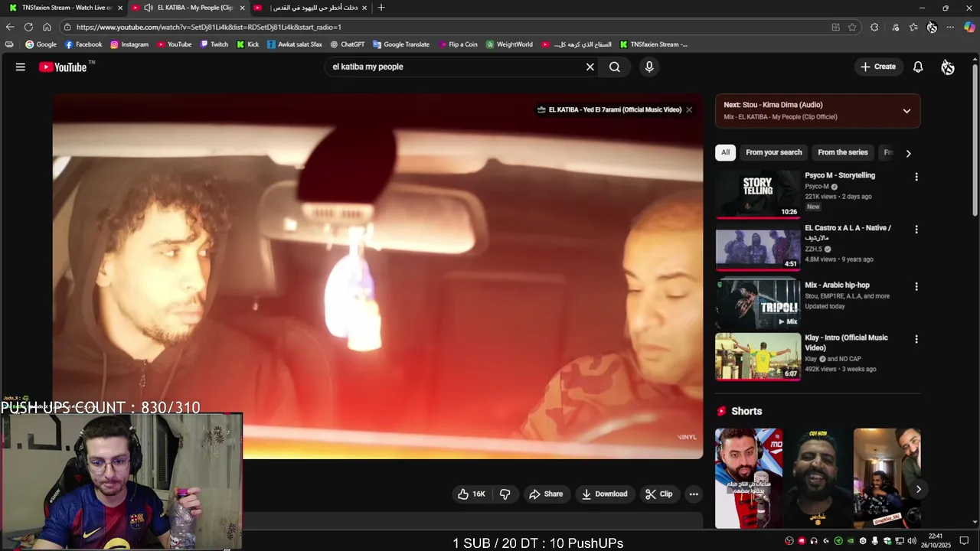Clip the video with scissors button
This screenshot has height=551, width=980.
(x=658, y=494)
